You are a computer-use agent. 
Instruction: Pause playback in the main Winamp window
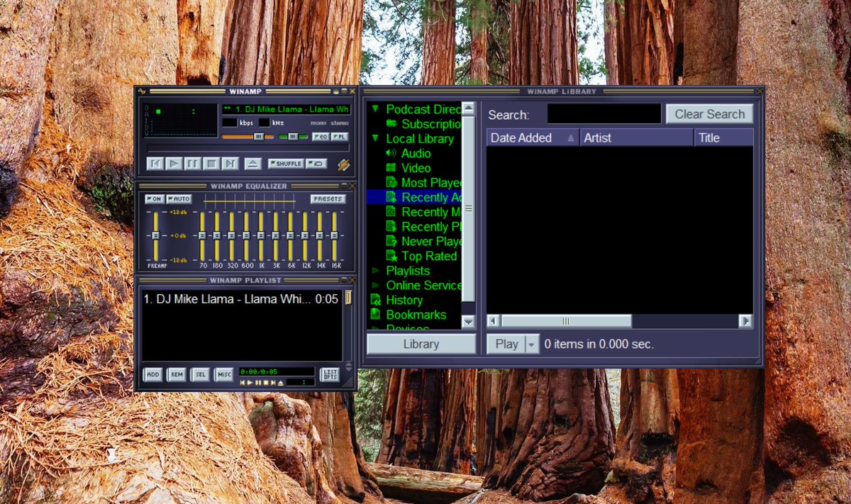[192, 164]
